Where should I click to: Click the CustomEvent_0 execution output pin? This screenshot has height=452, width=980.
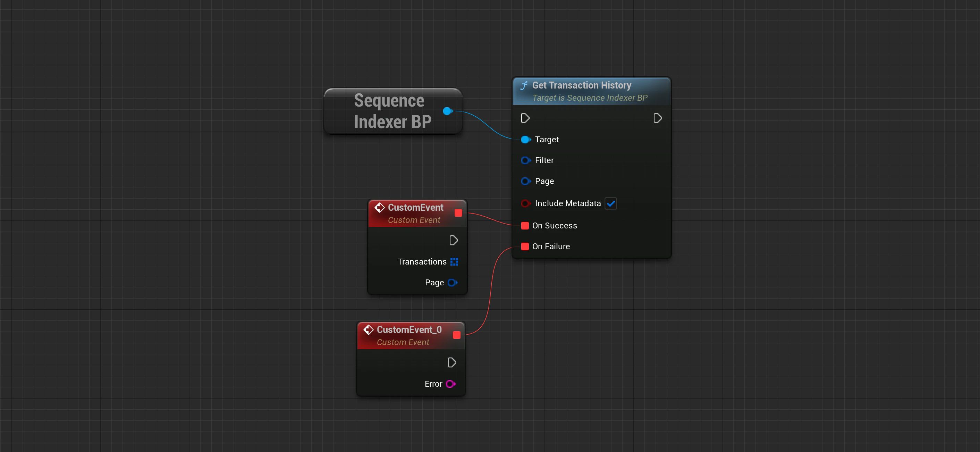(451, 362)
